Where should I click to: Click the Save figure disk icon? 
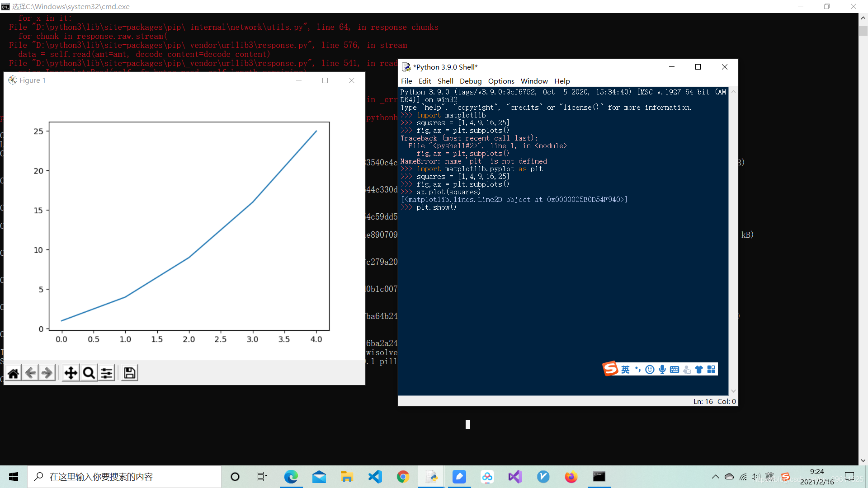tap(129, 373)
